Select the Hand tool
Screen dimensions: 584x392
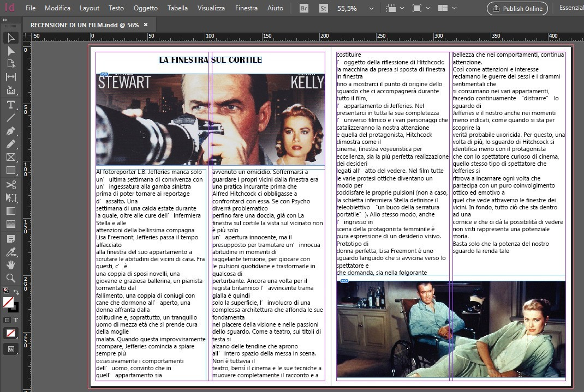tap(11, 265)
